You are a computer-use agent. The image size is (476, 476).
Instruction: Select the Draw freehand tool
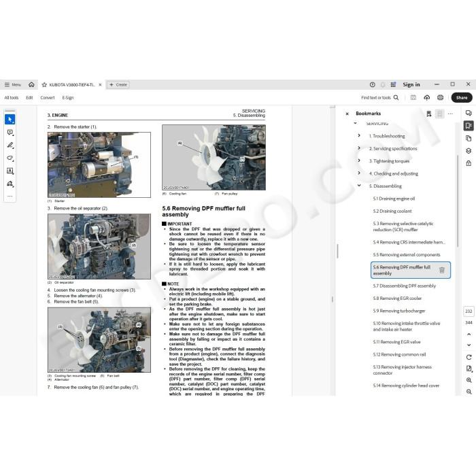coord(10,158)
